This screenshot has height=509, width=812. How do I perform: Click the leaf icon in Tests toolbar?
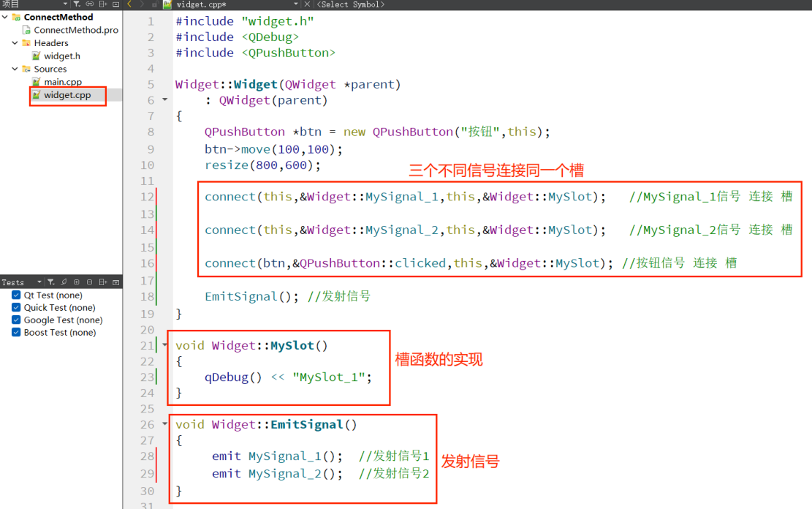64,282
